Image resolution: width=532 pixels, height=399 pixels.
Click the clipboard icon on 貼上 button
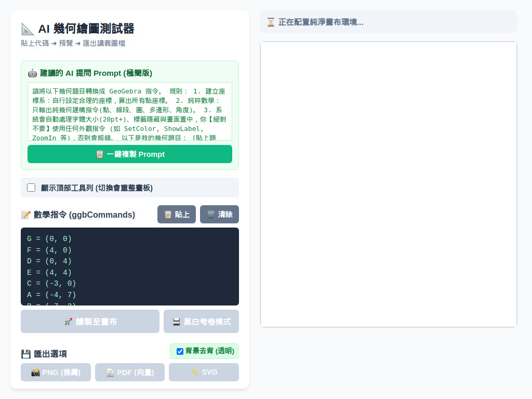[x=168, y=215]
